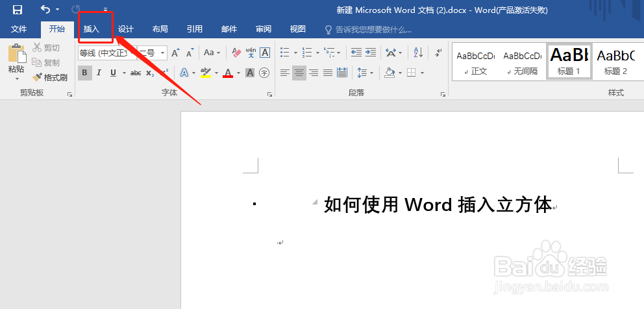Open the highlight color dropdown arrow
The image size is (644, 309).
[x=216, y=73]
